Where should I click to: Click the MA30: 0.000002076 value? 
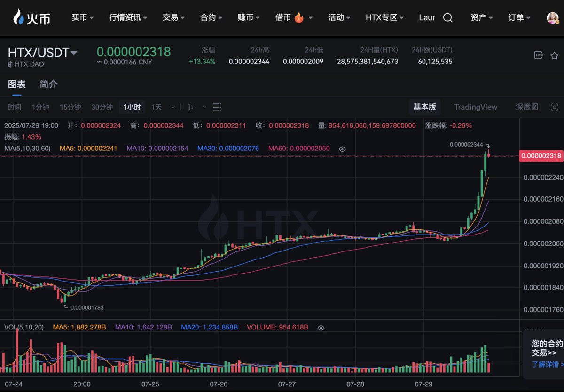click(228, 149)
